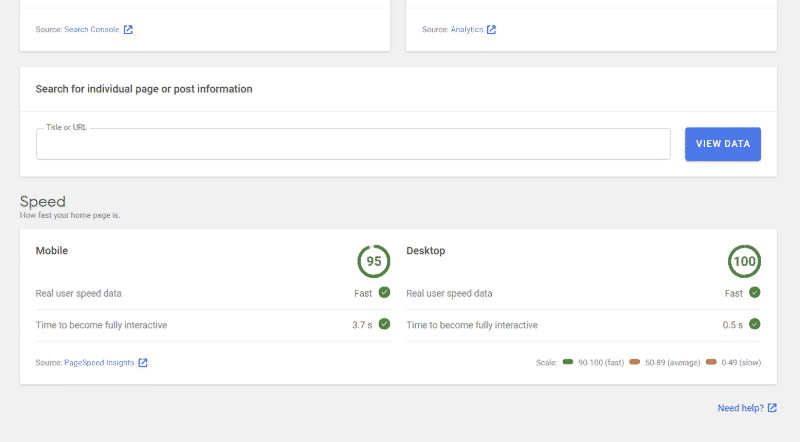Click external-link icon beside Need help
The height and width of the screenshot is (442, 800).
[x=772, y=408]
